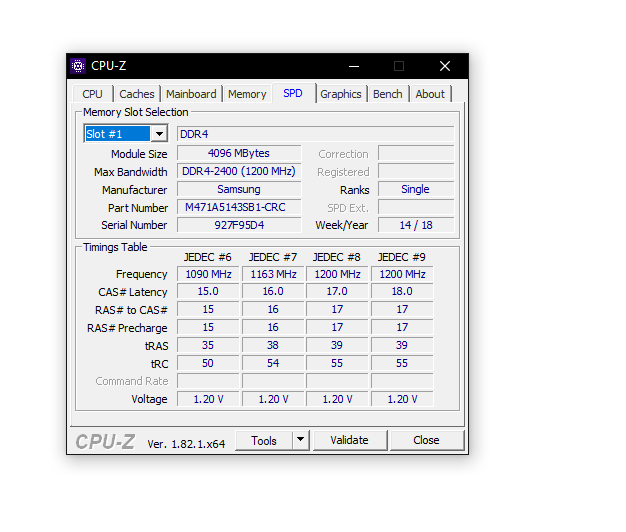Screen dimensions: 626x532
Task: Click the JEDEC #6 column header
Action: click(208, 257)
